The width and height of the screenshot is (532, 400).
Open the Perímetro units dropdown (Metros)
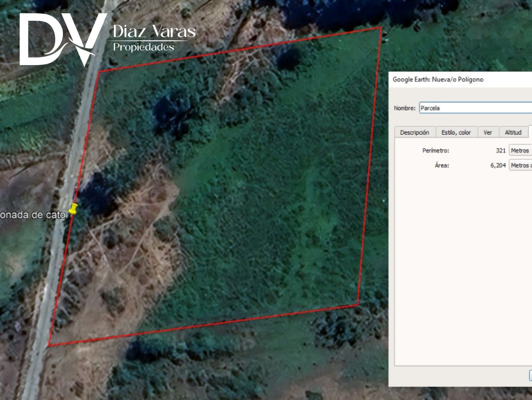(x=520, y=150)
